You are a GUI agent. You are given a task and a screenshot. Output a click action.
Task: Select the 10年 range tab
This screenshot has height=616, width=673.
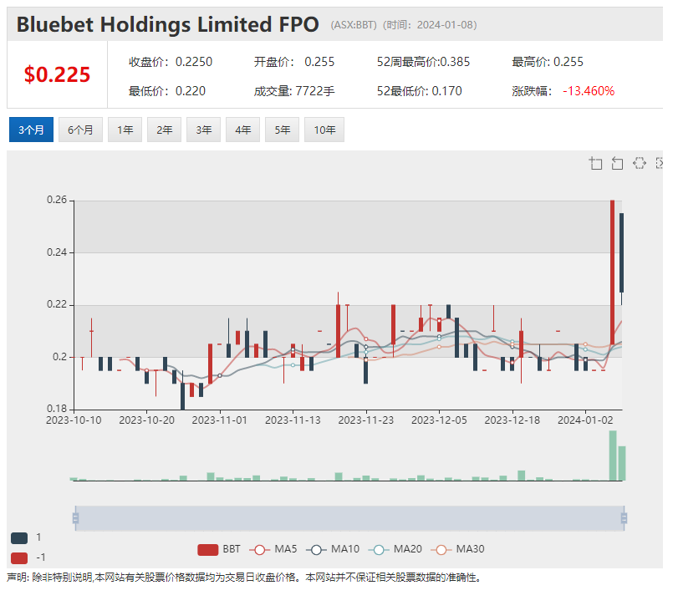pyautogui.click(x=324, y=130)
